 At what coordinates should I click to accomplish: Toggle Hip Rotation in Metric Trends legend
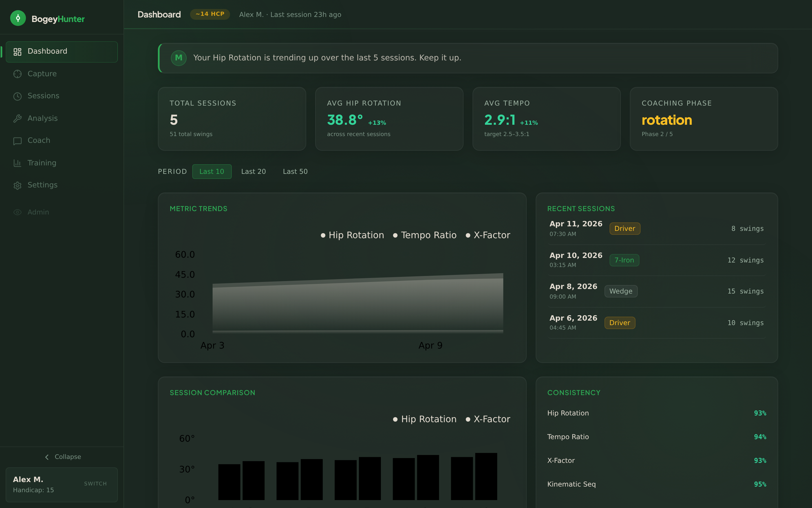[x=352, y=235]
